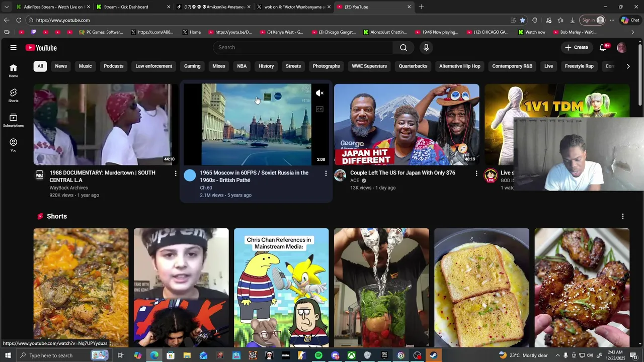The height and width of the screenshot is (362, 644).
Task: Click the search magnifier button
Action: click(404, 47)
